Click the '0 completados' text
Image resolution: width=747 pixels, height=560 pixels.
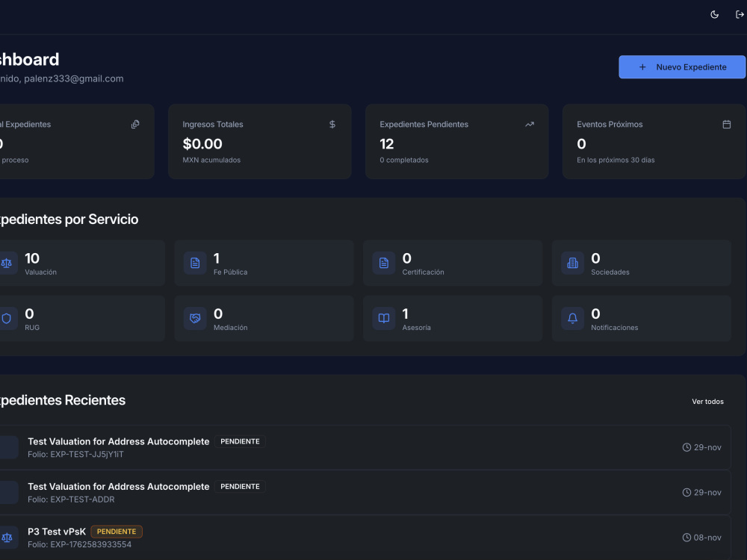point(404,160)
